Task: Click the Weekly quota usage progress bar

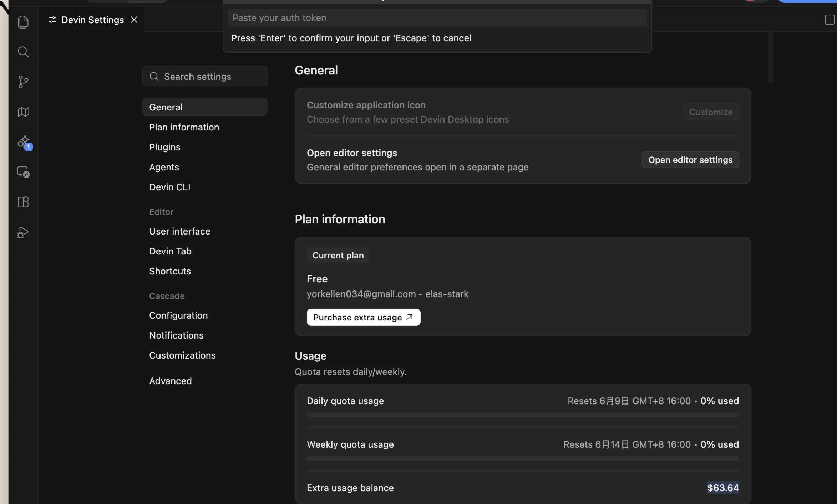Action: click(523, 458)
